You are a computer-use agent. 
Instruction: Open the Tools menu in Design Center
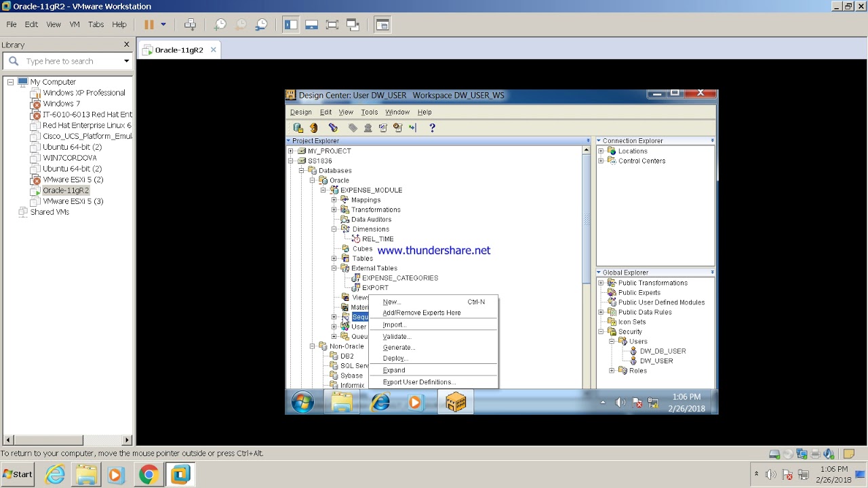coord(369,113)
